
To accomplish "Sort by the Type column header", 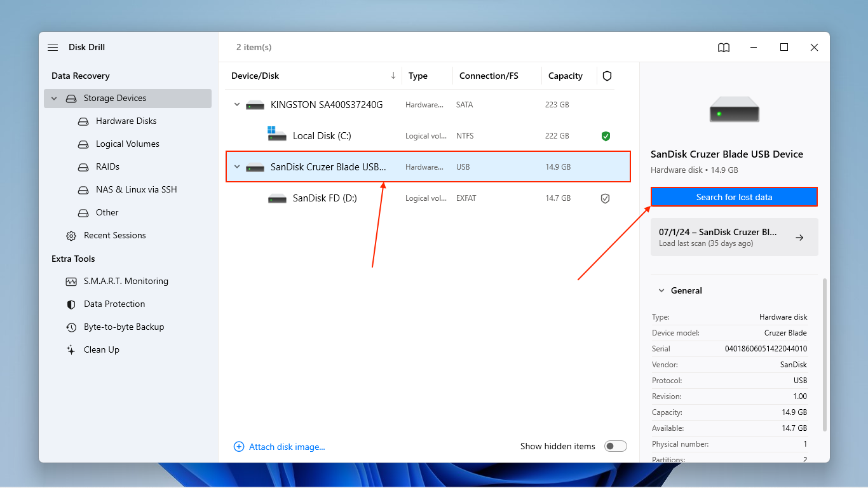I will [418, 76].
